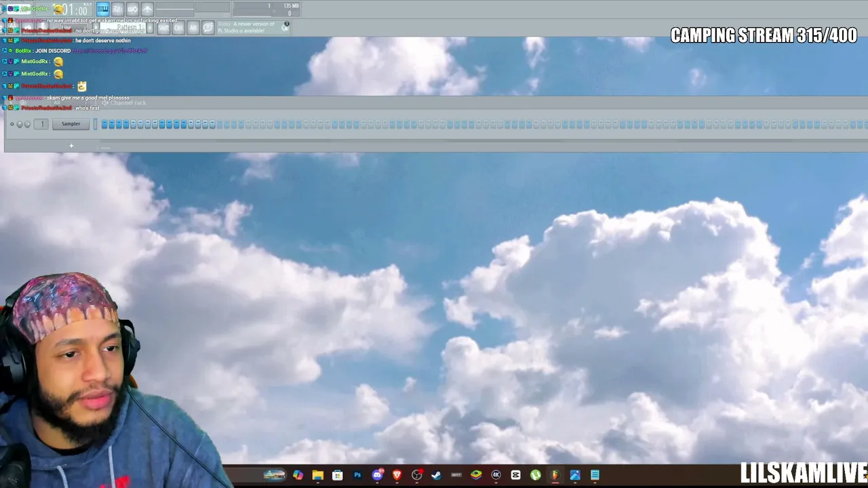Open Discord from the taskbar
Screen dimensions: 868x488
378,475
